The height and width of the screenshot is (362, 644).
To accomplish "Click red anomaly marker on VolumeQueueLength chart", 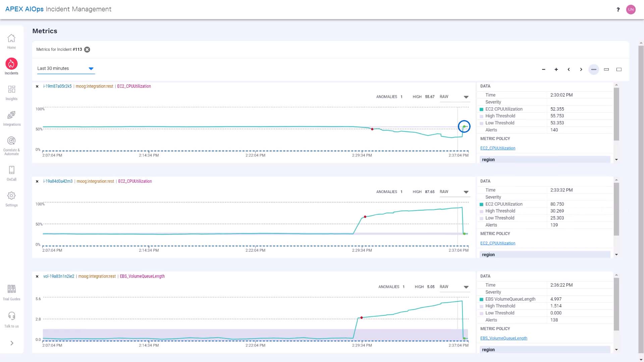I will pyautogui.click(x=362, y=317).
